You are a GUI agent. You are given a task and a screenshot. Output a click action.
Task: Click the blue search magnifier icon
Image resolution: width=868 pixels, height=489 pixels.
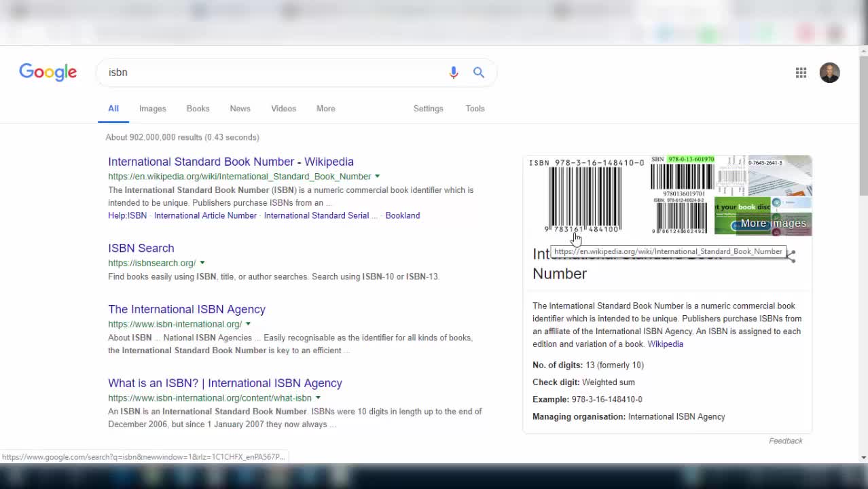(x=479, y=73)
